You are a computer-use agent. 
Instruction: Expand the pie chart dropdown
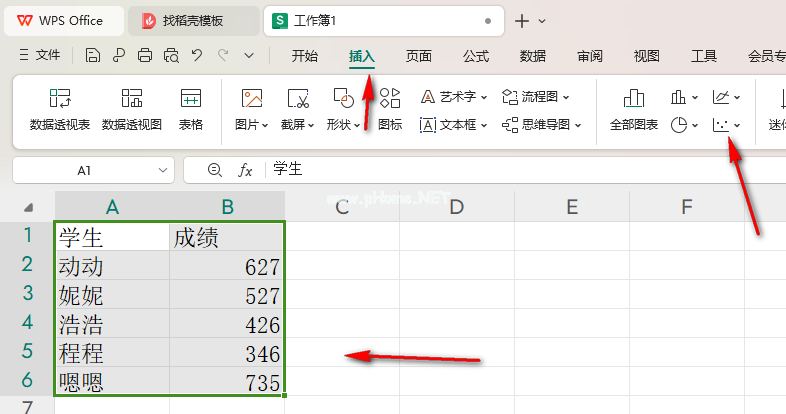click(x=695, y=125)
